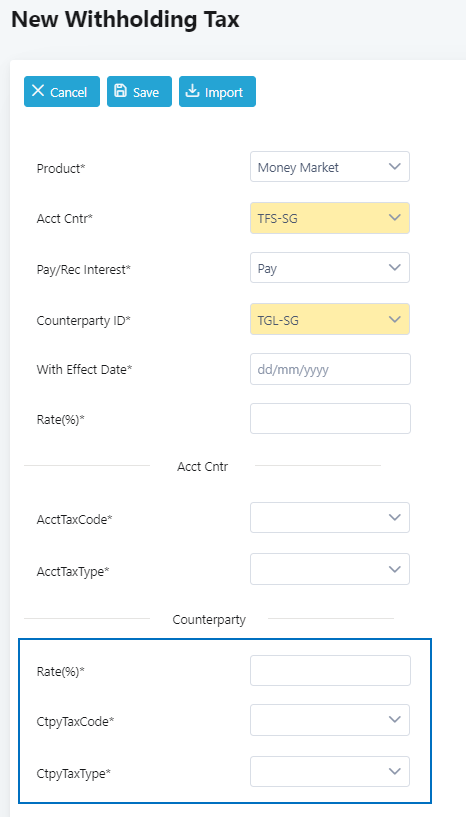Screen dimensions: 466x817
Task: Open Pay/Rec Interest dropdown showing Pay
Action: [330, 268]
